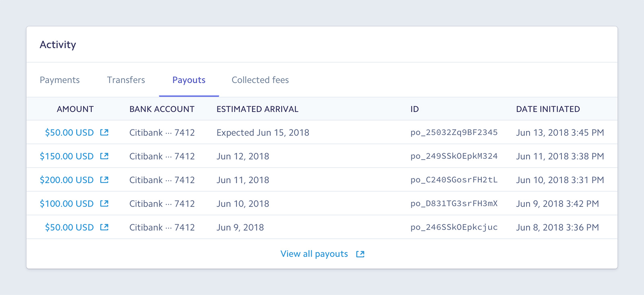Click external link icon on Jun 8 payout row
644x295 pixels.
(104, 227)
